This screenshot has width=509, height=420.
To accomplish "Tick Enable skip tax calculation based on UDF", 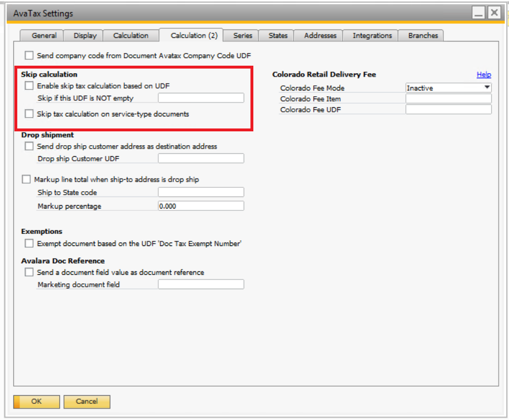I will [29, 85].
